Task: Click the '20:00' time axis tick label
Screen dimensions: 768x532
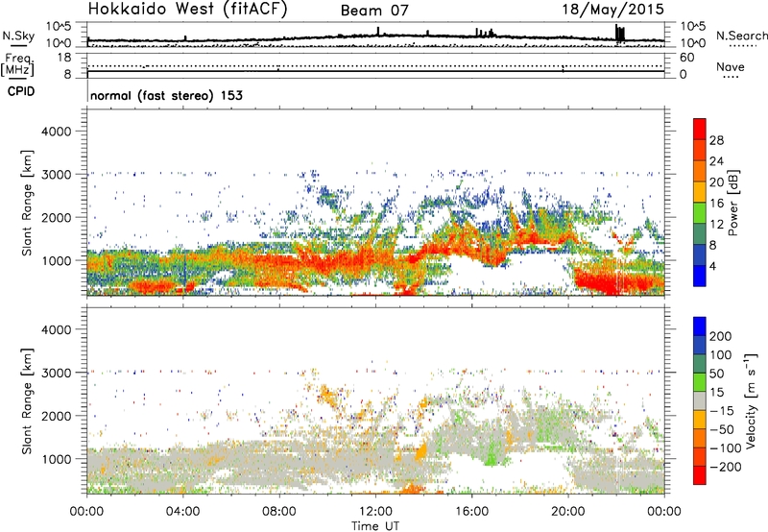Action: (x=567, y=512)
